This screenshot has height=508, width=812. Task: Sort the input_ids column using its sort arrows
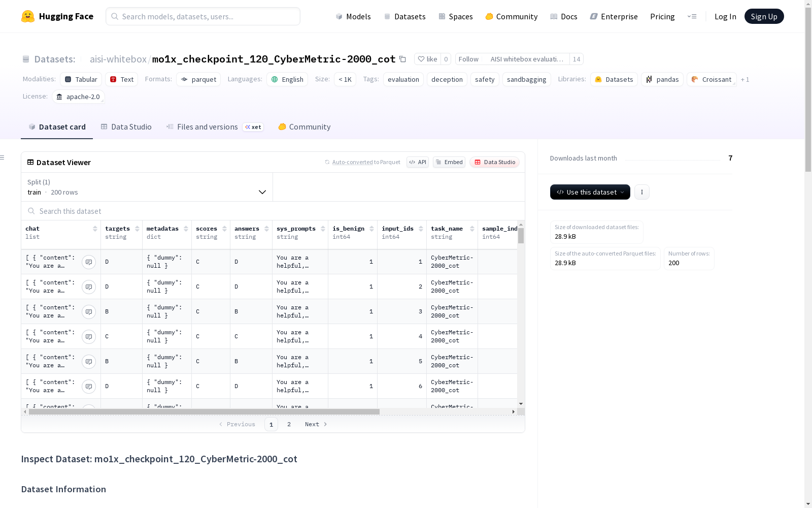(x=421, y=229)
